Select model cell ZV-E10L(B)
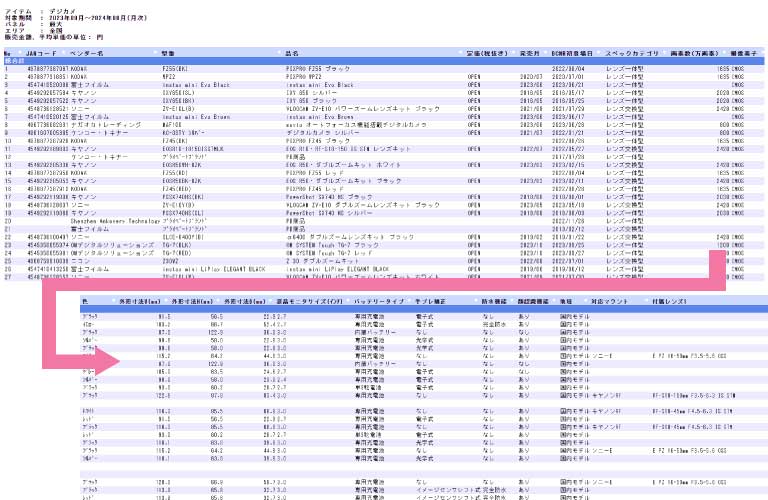This screenshot has width=768, height=500. pyautogui.click(x=178, y=109)
